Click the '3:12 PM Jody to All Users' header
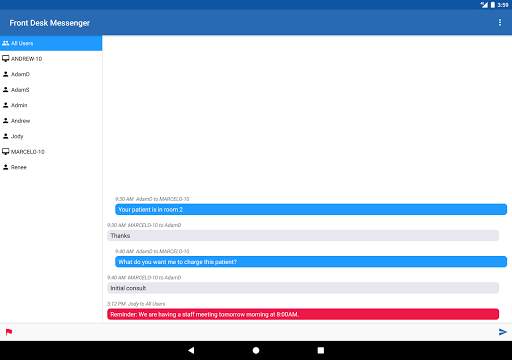Viewport: 512px width, 360px height. (136, 304)
